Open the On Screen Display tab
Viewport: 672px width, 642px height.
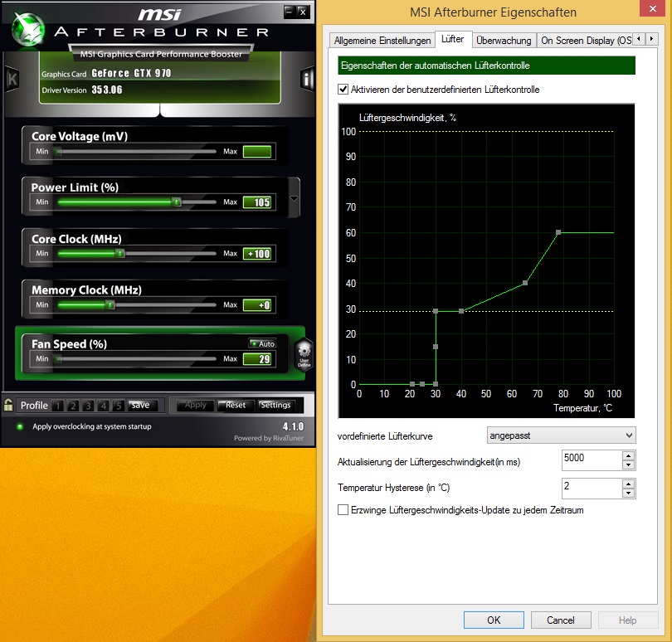[585, 41]
